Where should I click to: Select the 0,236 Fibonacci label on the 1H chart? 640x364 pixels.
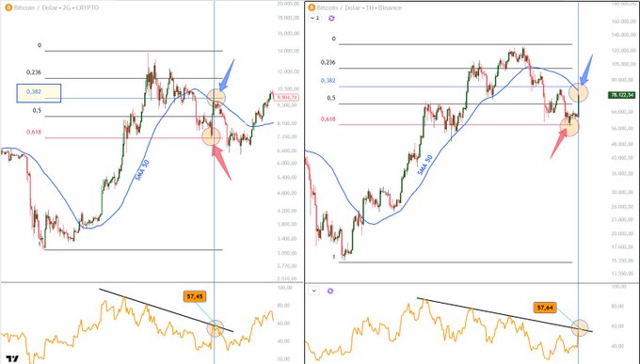328,62
